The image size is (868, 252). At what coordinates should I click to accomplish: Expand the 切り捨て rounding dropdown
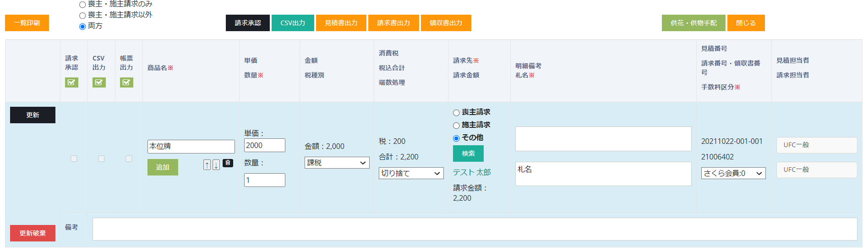411,173
